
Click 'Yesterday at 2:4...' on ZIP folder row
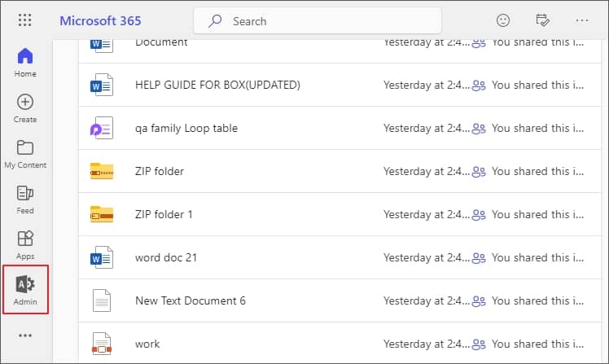pyautogui.click(x=427, y=171)
